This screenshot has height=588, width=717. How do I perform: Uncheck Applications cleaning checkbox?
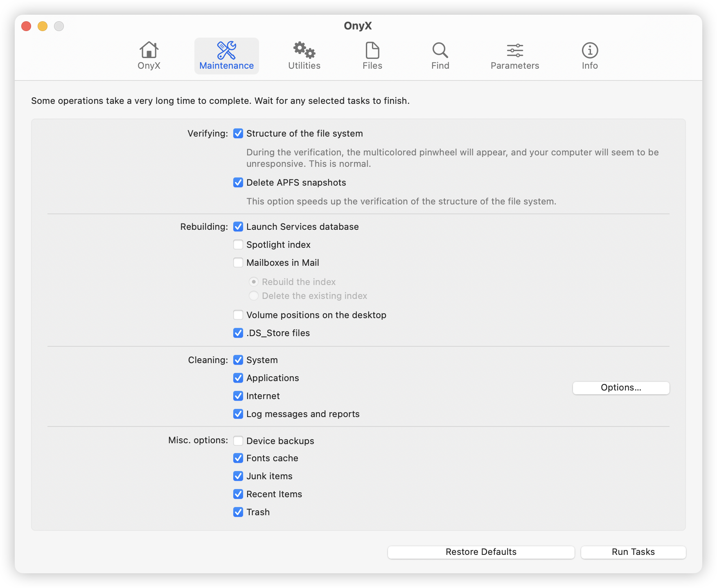[238, 378]
